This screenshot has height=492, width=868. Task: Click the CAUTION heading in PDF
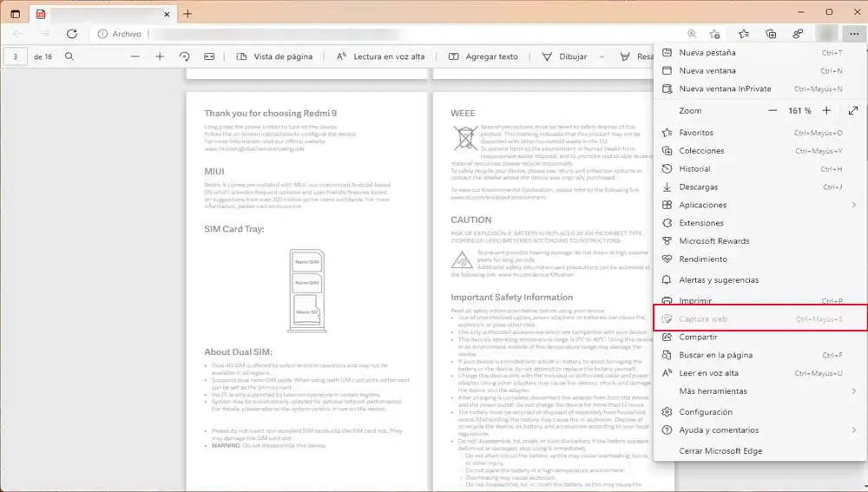471,220
